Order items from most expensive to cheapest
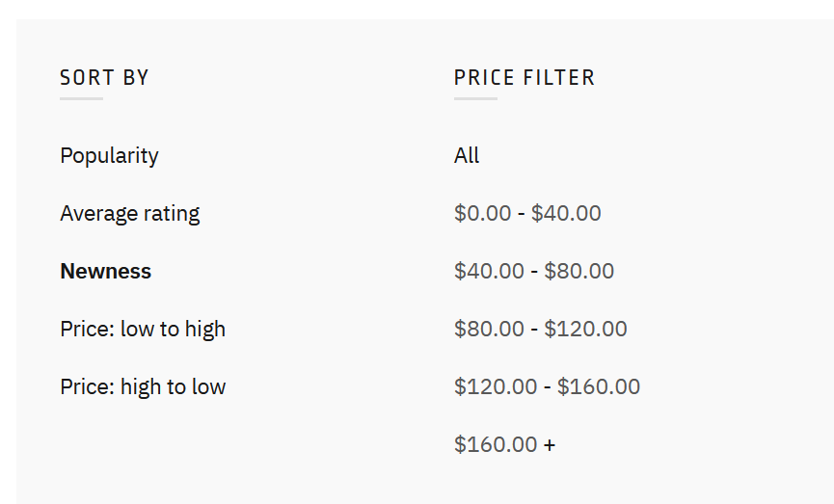The width and height of the screenshot is (834, 504). click(x=143, y=387)
